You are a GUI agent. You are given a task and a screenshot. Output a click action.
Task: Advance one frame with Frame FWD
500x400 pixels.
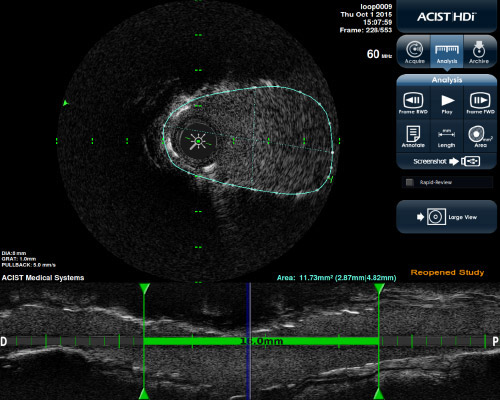click(x=480, y=103)
